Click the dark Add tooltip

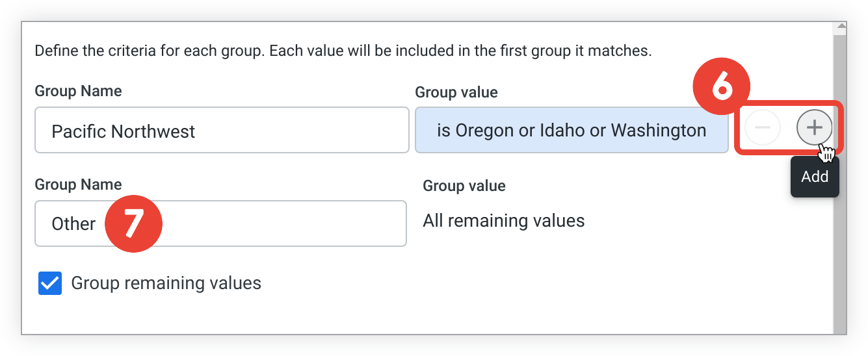click(x=814, y=177)
